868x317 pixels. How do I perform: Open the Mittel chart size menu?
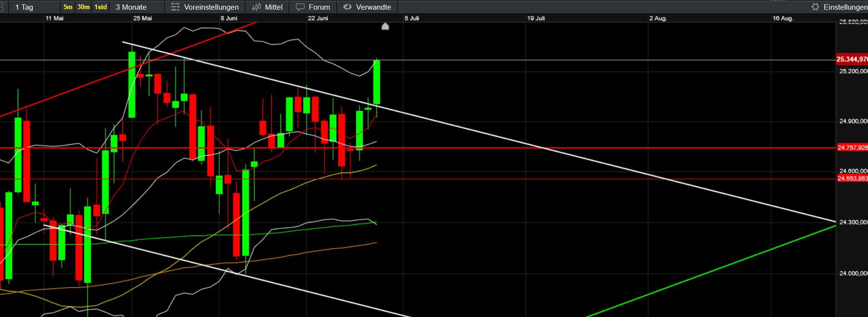tap(268, 7)
